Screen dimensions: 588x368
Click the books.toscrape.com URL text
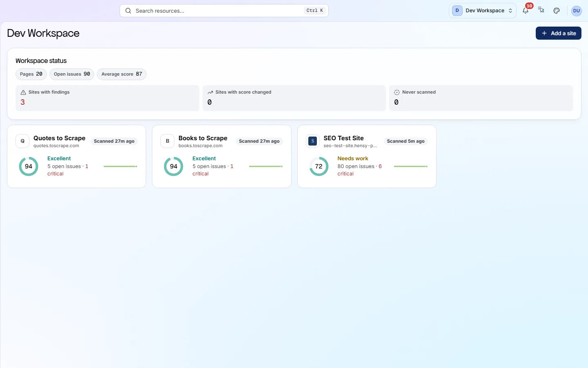click(200, 146)
